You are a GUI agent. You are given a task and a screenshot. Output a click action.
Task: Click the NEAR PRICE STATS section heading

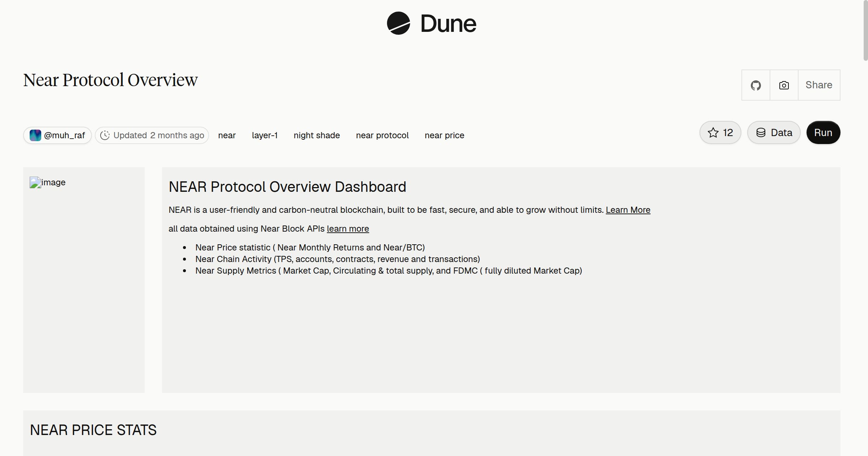(x=93, y=430)
